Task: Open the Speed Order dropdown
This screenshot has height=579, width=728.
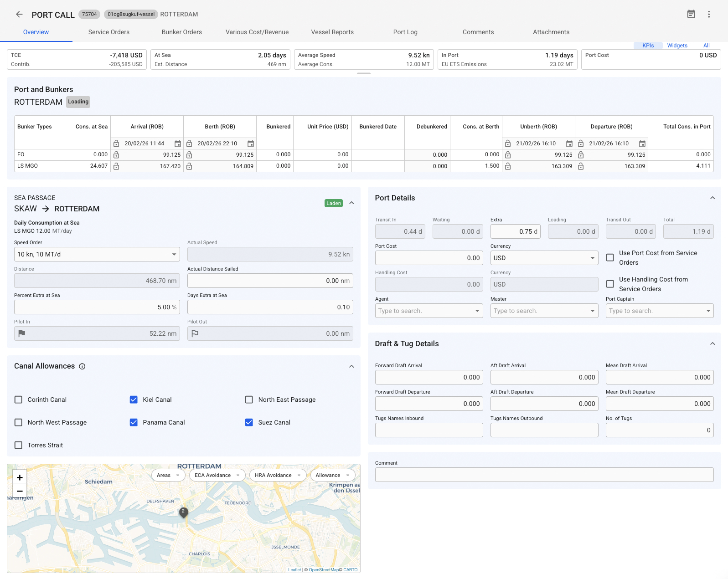Action: tap(97, 254)
